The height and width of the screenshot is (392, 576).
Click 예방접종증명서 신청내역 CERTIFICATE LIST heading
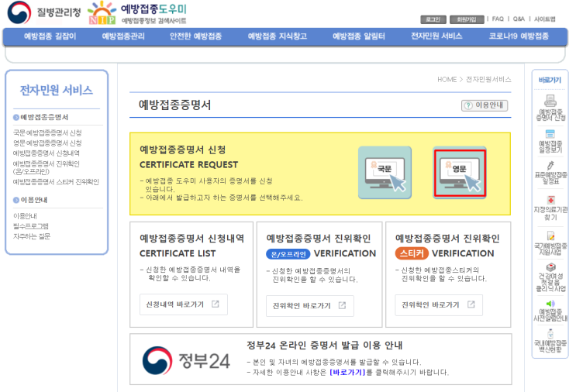[191, 246]
